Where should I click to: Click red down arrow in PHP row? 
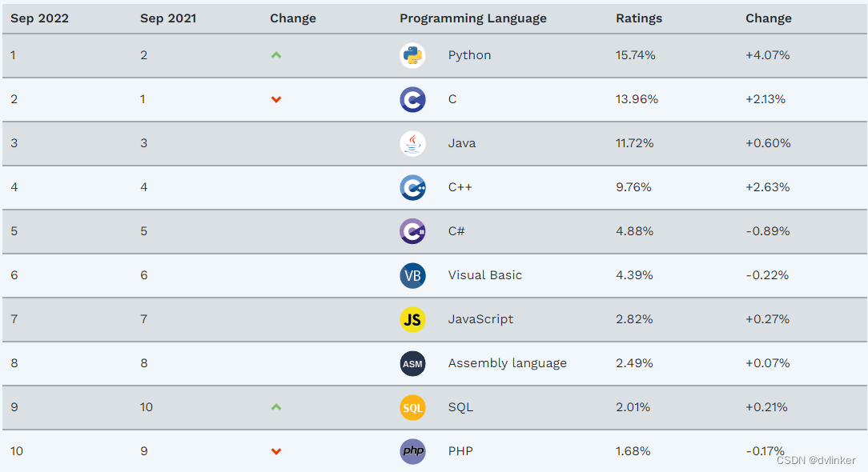pyautogui.click(x=276, y=451)
